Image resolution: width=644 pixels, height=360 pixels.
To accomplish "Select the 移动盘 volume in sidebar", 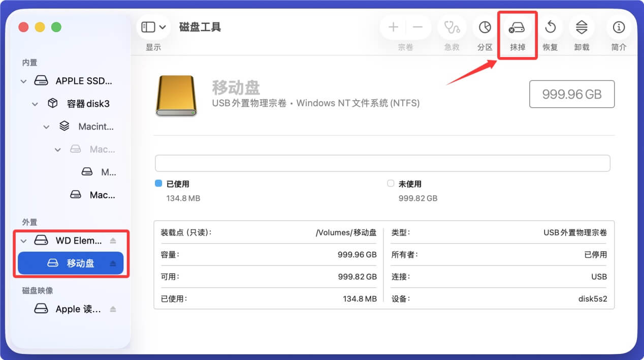I will click(x=81, y=263).
